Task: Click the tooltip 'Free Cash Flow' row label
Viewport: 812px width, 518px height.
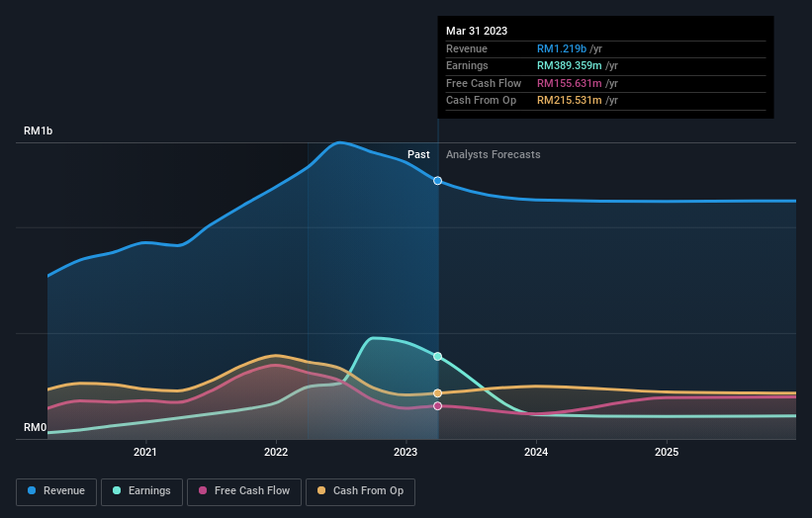Action: tap(484, 83)
